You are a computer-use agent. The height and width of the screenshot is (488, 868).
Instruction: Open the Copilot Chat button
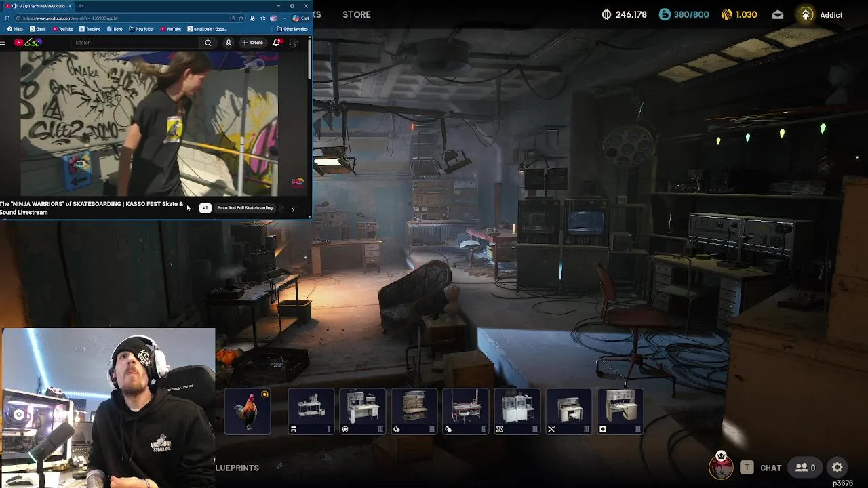[x=301, y=18]
